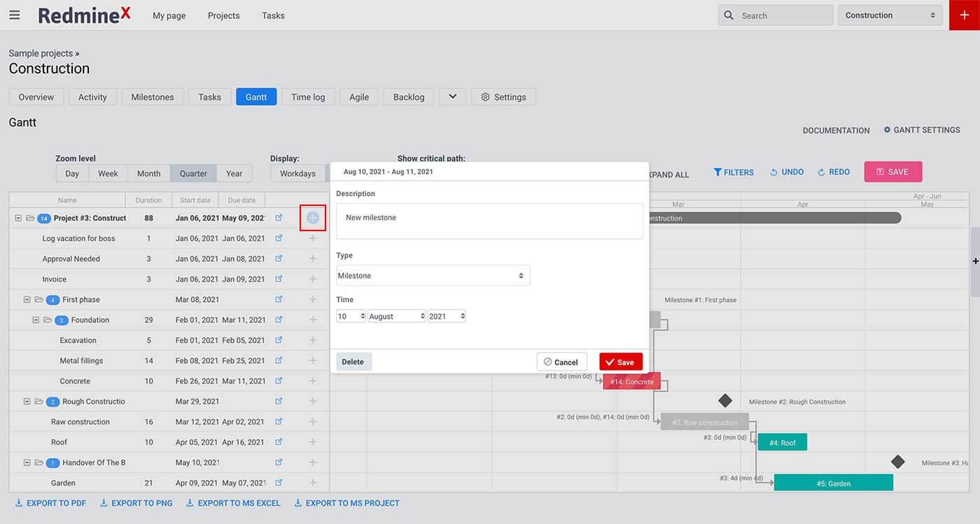Set zoom level to Month

coord(148,174)
